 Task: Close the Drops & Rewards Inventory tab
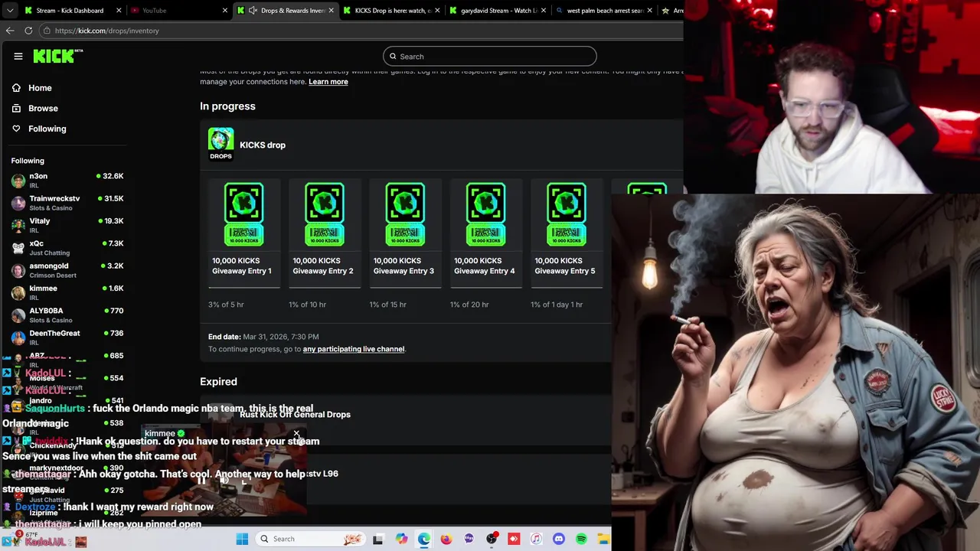(332, 11)
